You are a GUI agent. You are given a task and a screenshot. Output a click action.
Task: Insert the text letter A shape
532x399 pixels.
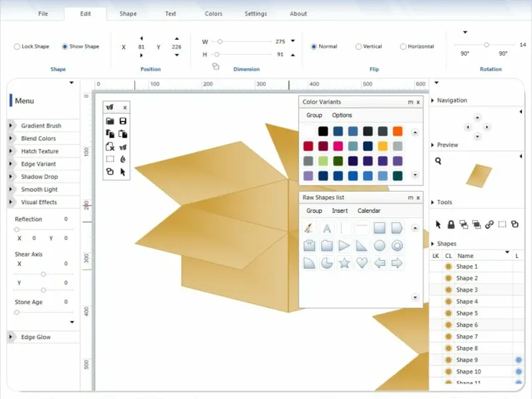tap(327, 228)
